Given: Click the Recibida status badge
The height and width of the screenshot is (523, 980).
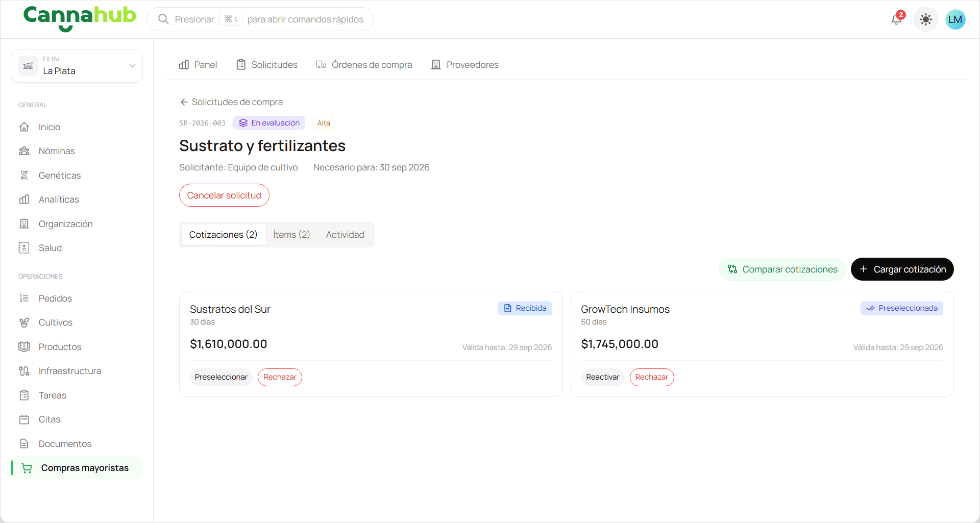Looking at the screenshot, I should 525,308.
